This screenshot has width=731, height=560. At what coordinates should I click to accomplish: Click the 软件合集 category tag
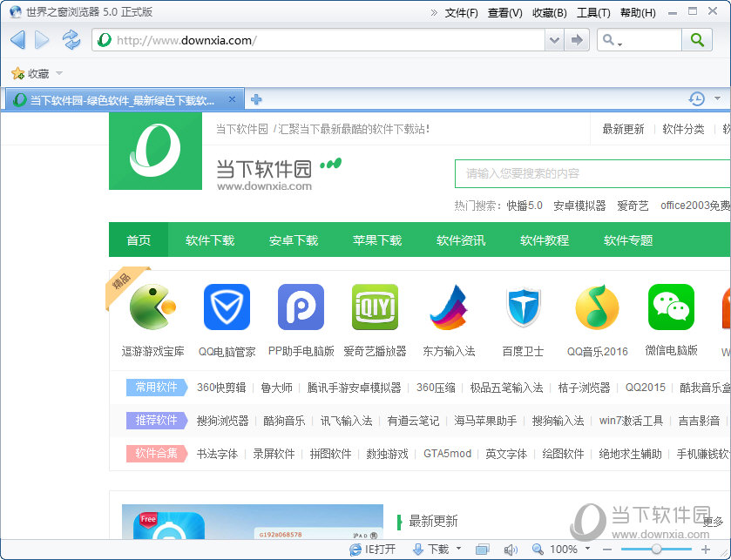tap(157, 453)
